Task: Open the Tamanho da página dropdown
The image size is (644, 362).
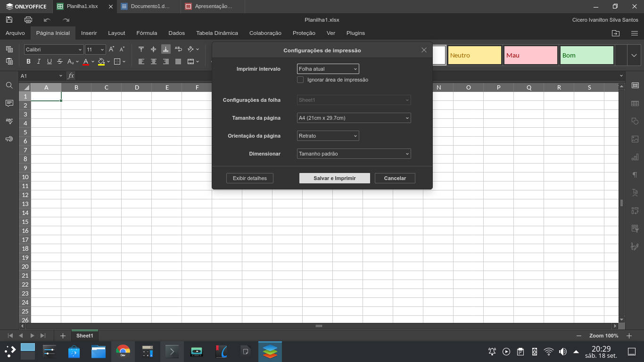Action: pyautogui.click(x=354, y=118)
